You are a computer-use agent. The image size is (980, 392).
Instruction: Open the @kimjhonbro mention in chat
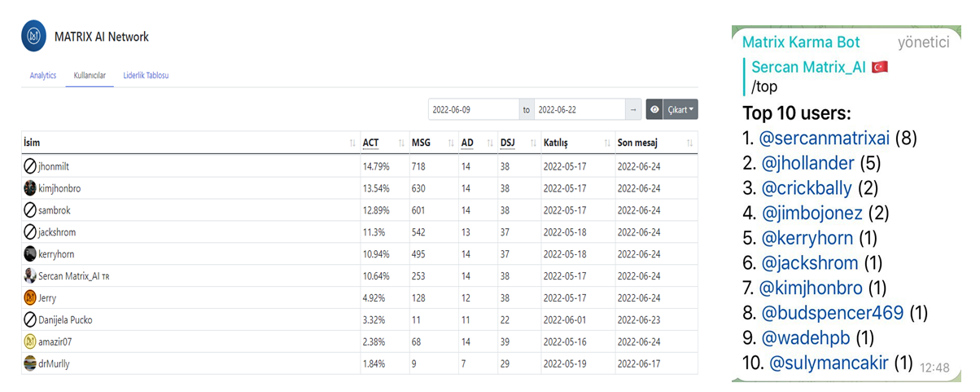tap(812, 288)
